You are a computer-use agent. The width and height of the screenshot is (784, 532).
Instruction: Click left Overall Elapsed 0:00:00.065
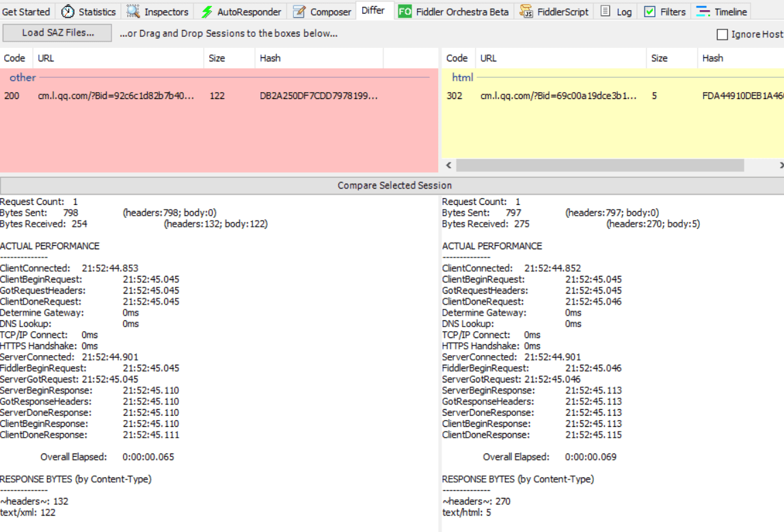coord(107,457)
